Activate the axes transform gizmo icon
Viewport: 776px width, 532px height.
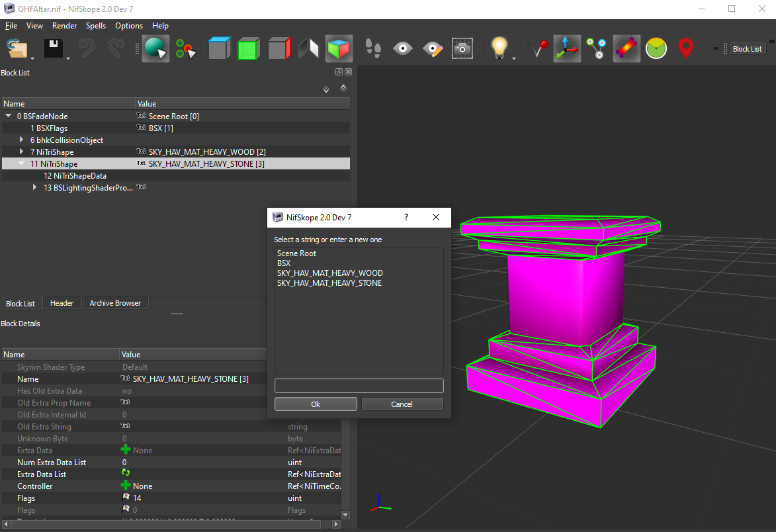point(566,48)
